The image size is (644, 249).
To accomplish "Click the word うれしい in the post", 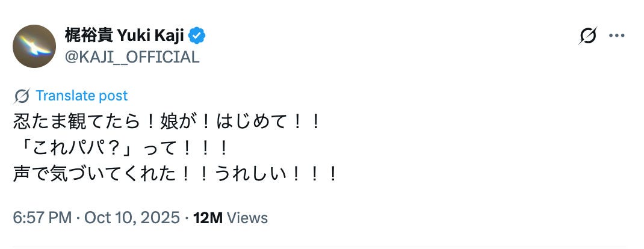I will 250,174.
